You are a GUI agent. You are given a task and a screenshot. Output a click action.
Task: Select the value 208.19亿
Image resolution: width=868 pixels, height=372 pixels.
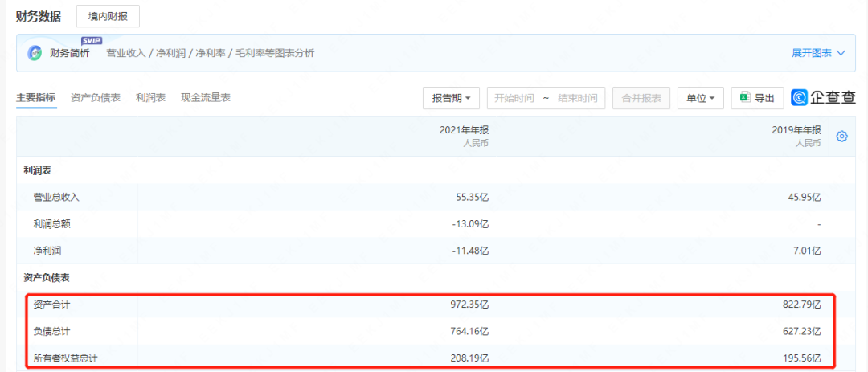(x=469, y=358)
